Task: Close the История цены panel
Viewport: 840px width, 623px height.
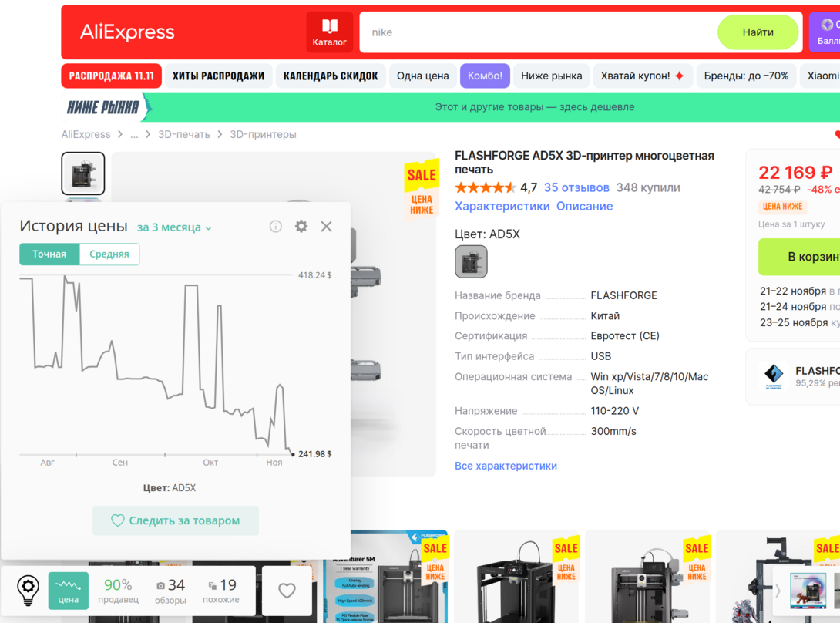Action: 326,226
